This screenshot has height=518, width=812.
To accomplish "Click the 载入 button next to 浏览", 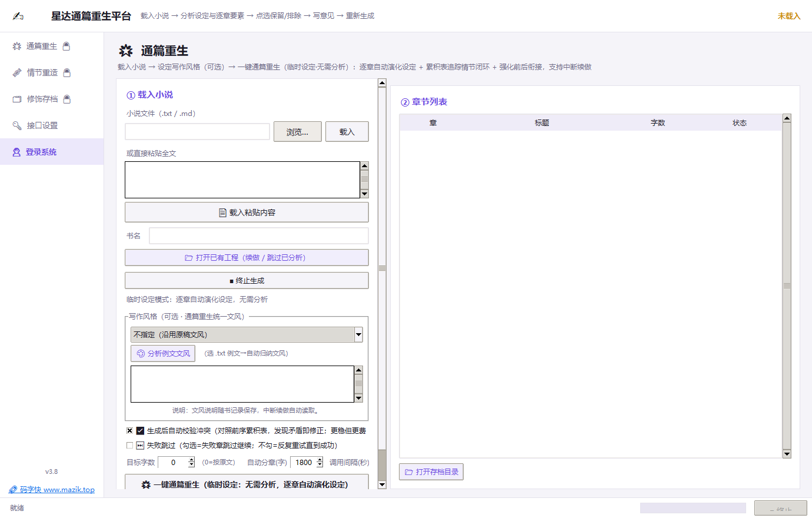I will click(x=347, y=132).
